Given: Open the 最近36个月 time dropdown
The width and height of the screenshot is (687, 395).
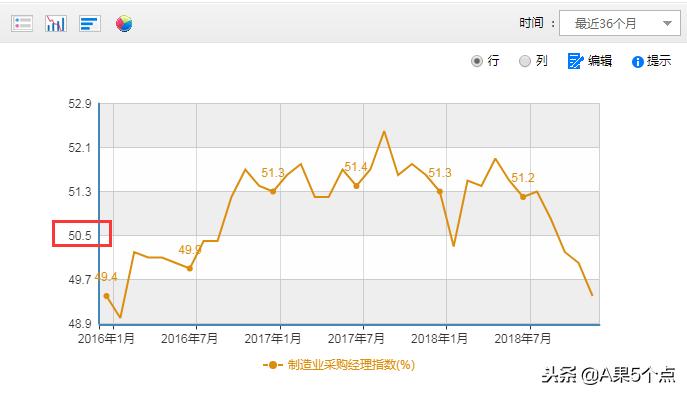Looking at the screenshot, I should point(620,24).
